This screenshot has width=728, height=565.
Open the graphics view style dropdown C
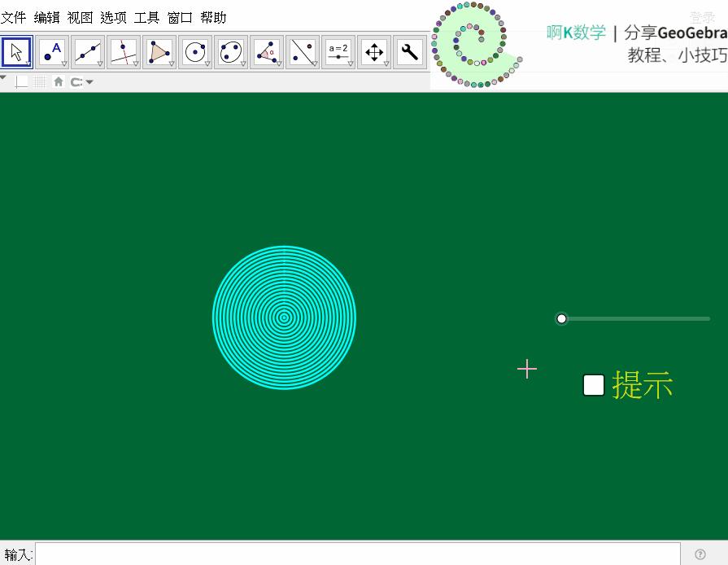click(79, 81)
